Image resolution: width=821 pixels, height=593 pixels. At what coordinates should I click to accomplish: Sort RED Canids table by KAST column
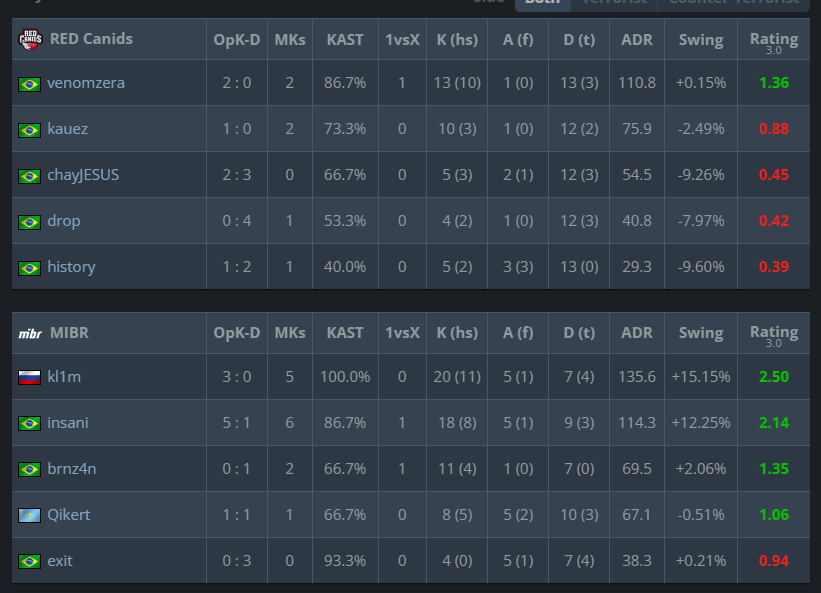345,40
